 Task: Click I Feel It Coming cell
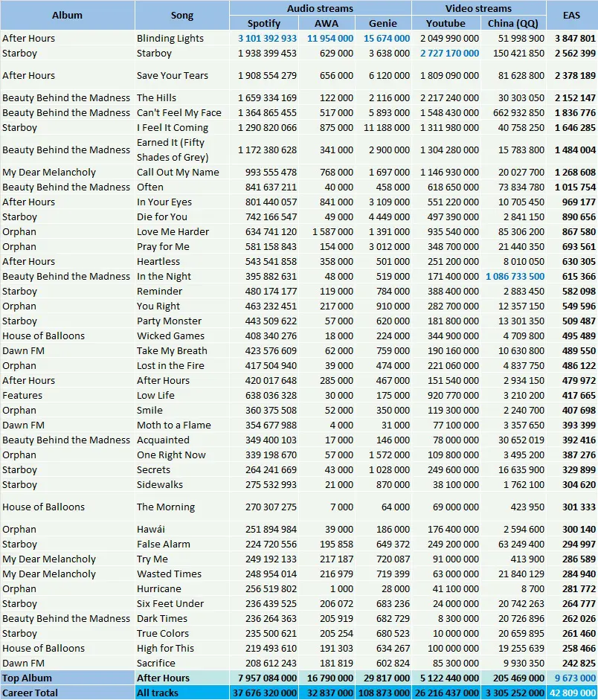(182, 128)
